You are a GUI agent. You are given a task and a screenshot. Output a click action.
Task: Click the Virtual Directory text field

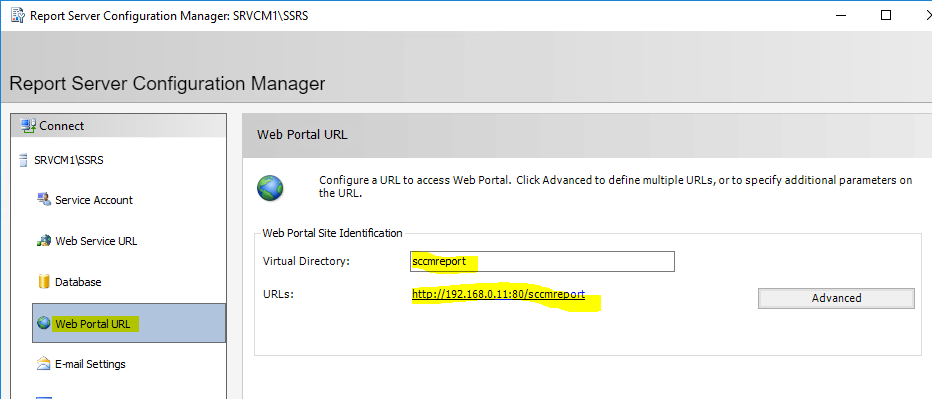542,261
